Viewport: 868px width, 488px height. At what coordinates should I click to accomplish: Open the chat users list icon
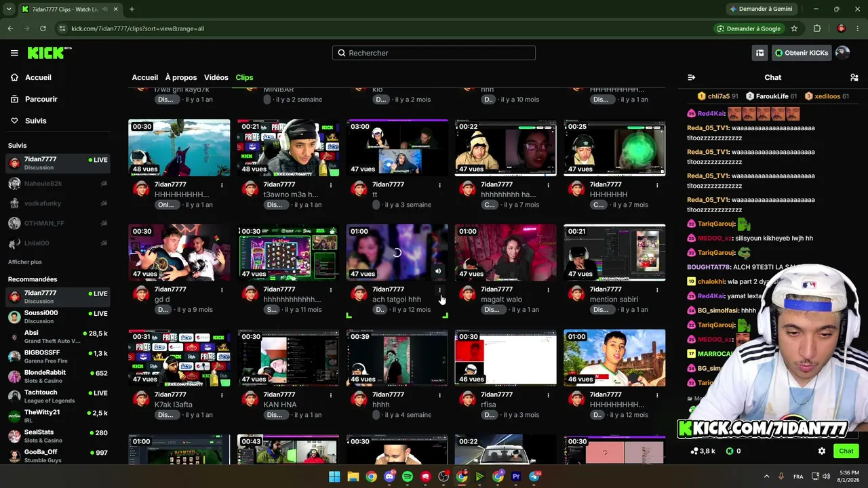click(854, 77)
